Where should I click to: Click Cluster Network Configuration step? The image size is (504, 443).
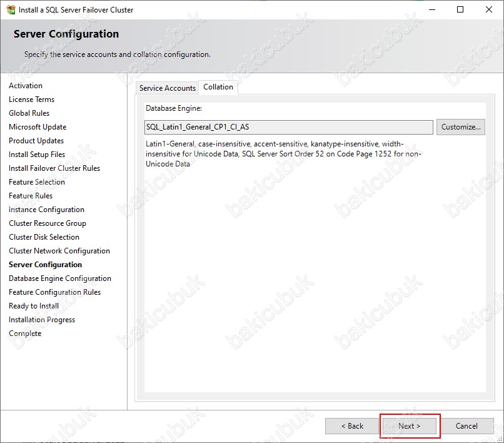[59, 251]
